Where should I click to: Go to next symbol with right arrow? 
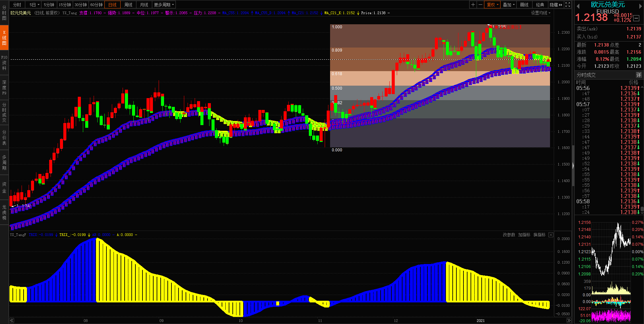click(x=640, y=6)
